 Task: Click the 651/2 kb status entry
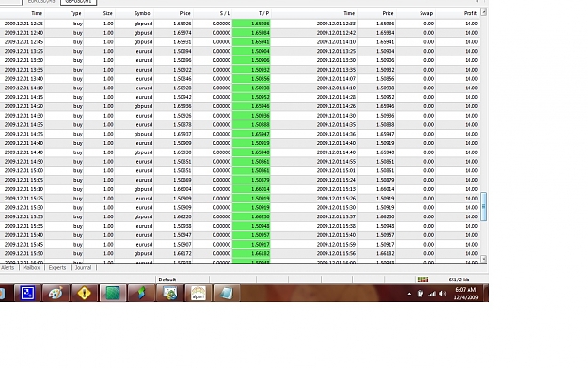[458, 280]
